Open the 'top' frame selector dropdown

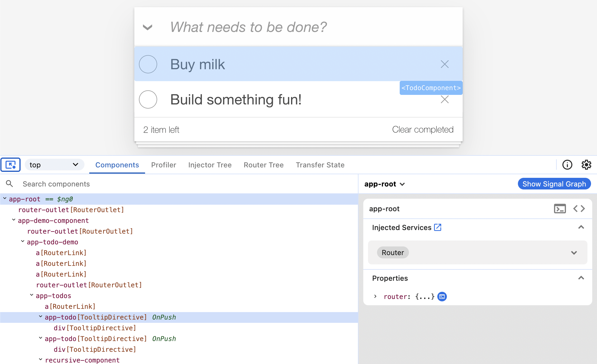click(54, 164)
